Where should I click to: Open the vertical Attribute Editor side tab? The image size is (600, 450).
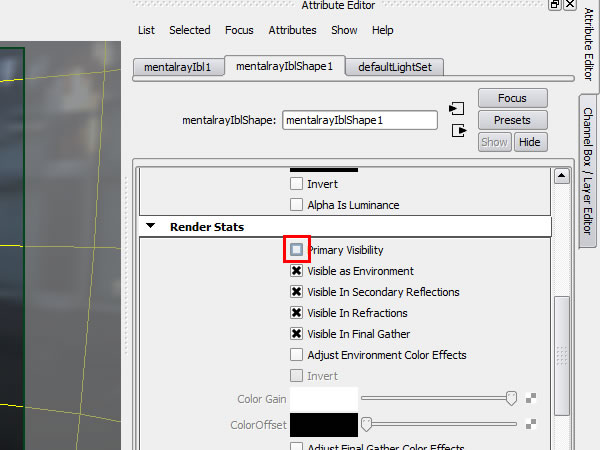589,45
